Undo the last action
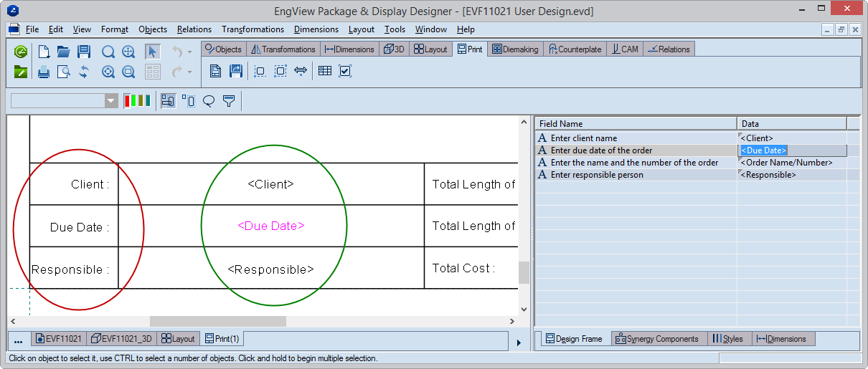The height and width of the screenshot is (369, 868). coord(177,52)
